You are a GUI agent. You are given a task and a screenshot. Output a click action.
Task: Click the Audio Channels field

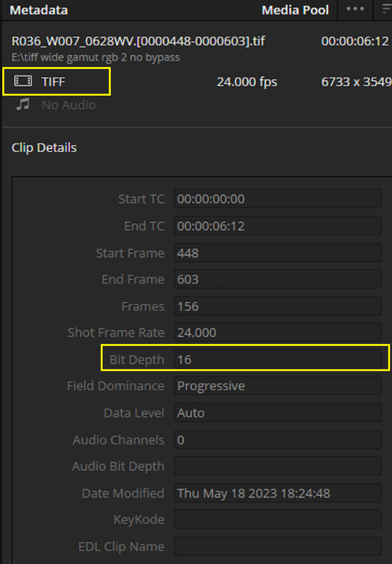click(278, 439)
